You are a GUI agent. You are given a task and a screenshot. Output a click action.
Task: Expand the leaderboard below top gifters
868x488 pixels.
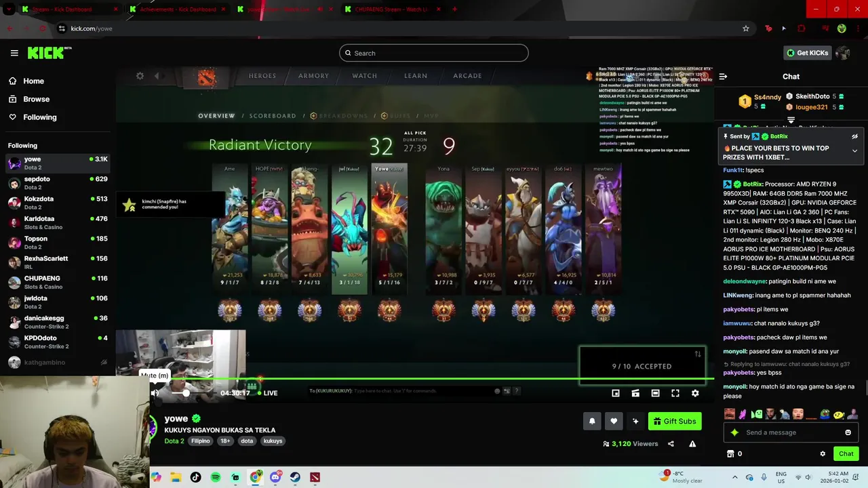click(791, 120)
